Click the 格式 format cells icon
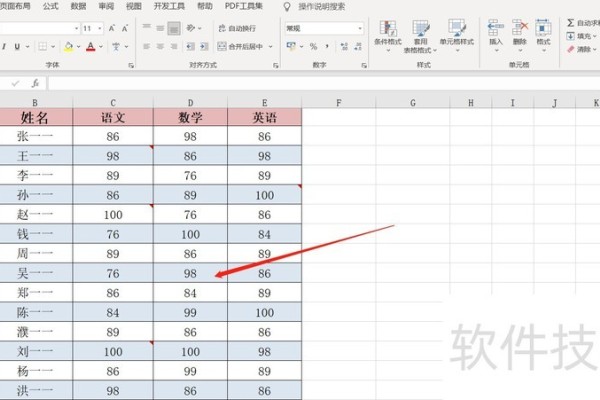 [543, 28]
